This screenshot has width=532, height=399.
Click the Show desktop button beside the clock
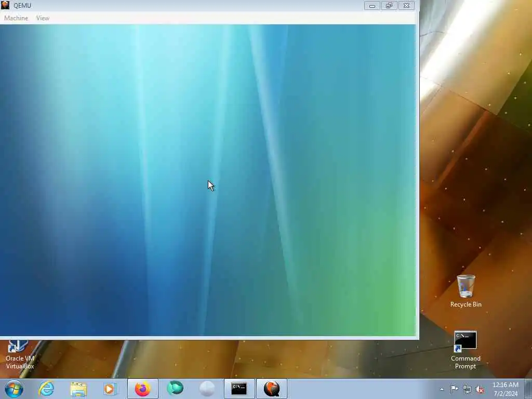click(x=528, y=389)
